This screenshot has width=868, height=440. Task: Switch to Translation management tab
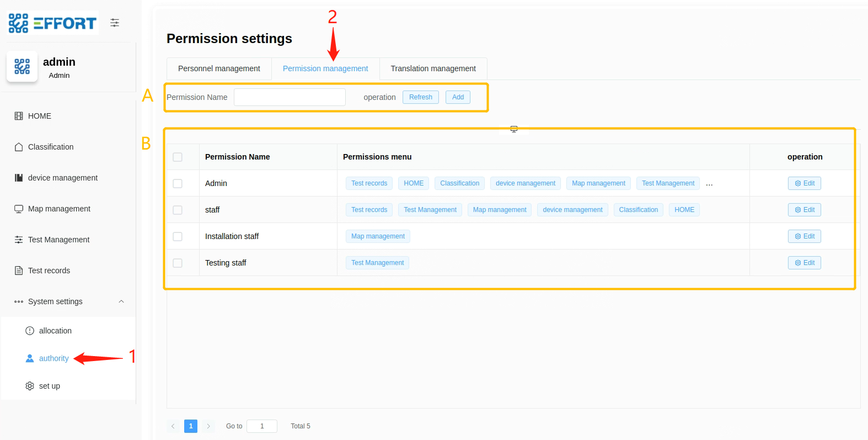433,68
